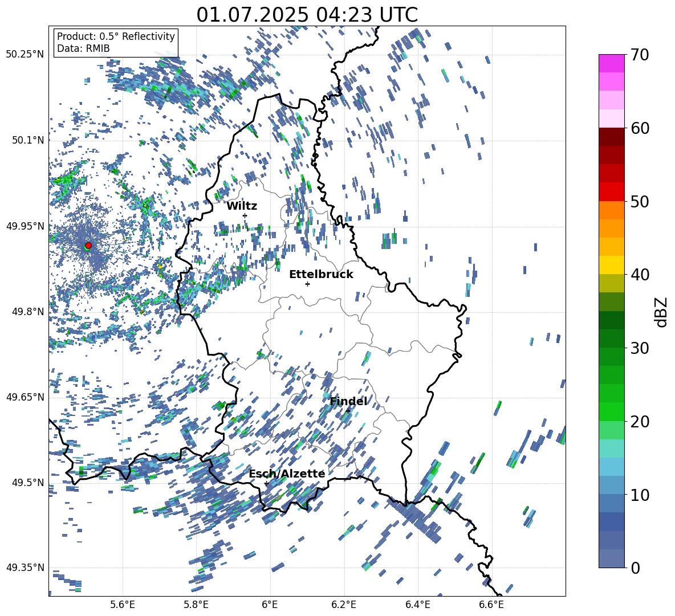
Task: Click the longitude label 6.6°E
Action: tap(491, 605)
